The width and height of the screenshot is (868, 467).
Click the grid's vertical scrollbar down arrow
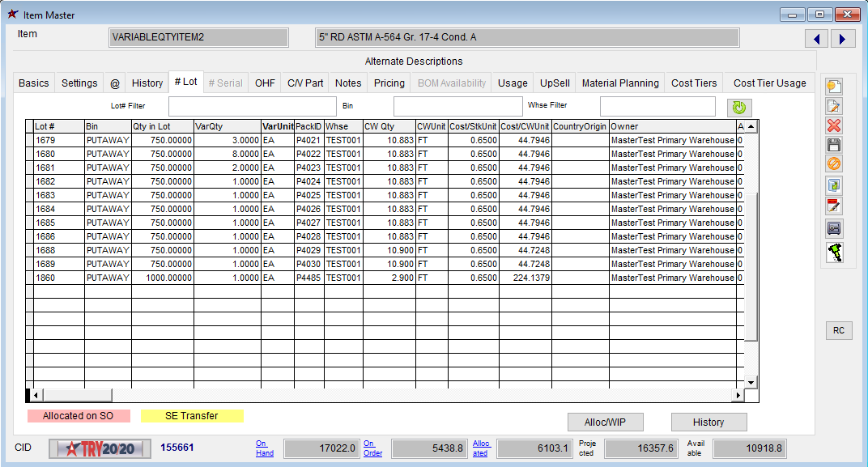pyautogui.click(x=751, y=382)
